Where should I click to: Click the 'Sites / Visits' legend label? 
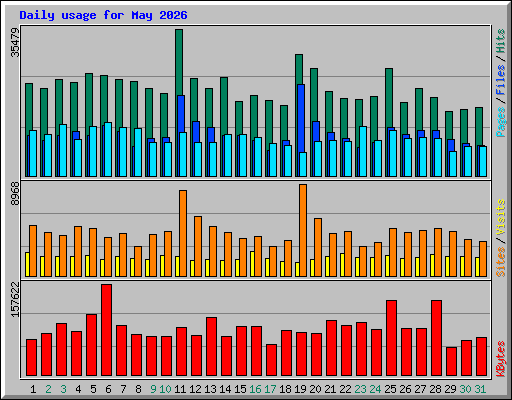pyautogui.click(x=501, y=238)
